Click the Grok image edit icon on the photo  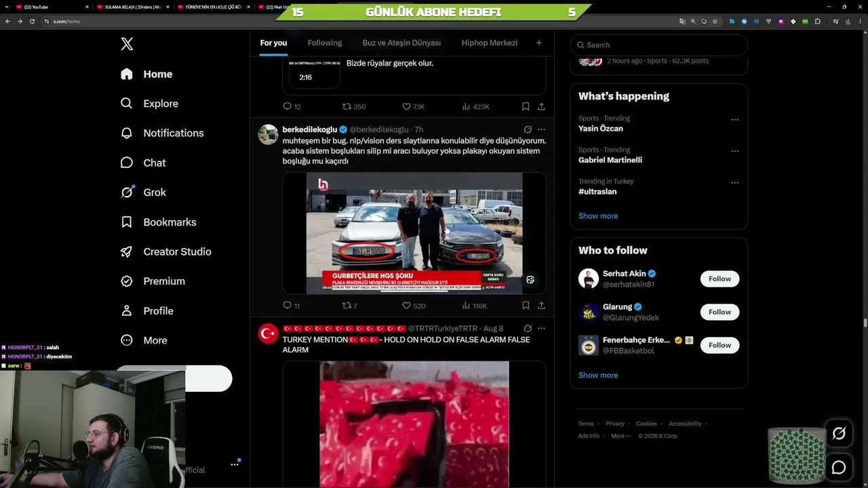(x=530, y=280)
